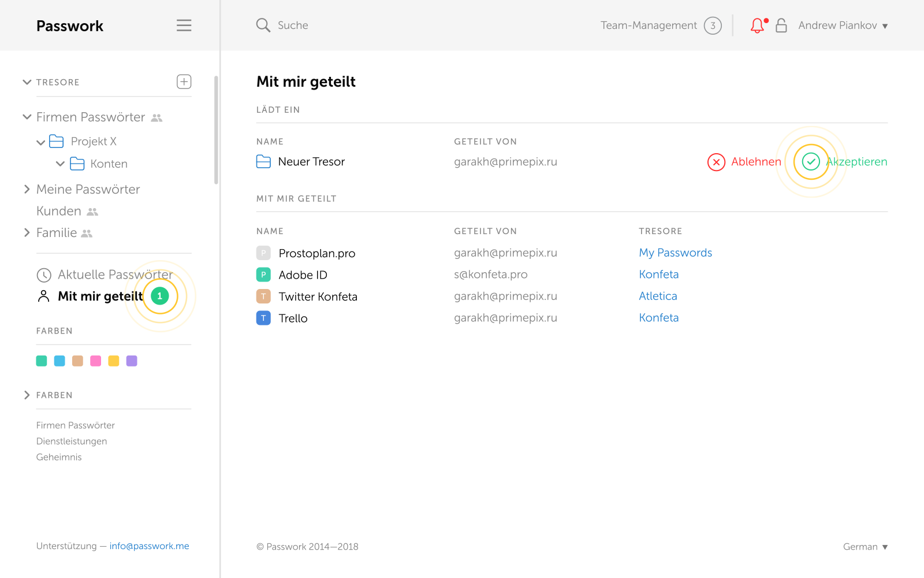Open the Adobe ID password entry
This screenshot has width=924, height=578.
pyautogui.click(x=303, y=275)
